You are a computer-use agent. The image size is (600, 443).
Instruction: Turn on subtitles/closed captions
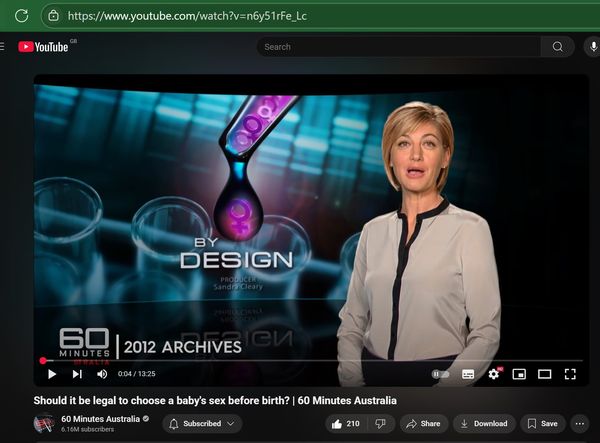468,374
